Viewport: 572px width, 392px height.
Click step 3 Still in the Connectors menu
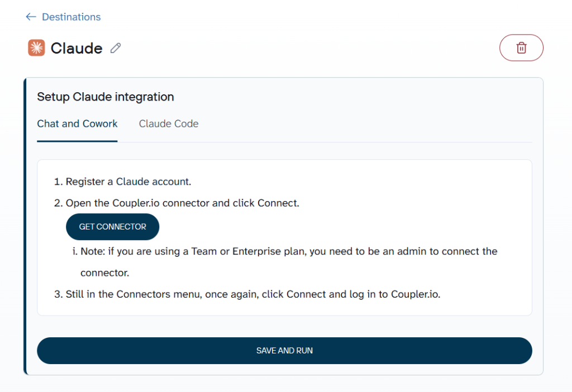point(247,294)
